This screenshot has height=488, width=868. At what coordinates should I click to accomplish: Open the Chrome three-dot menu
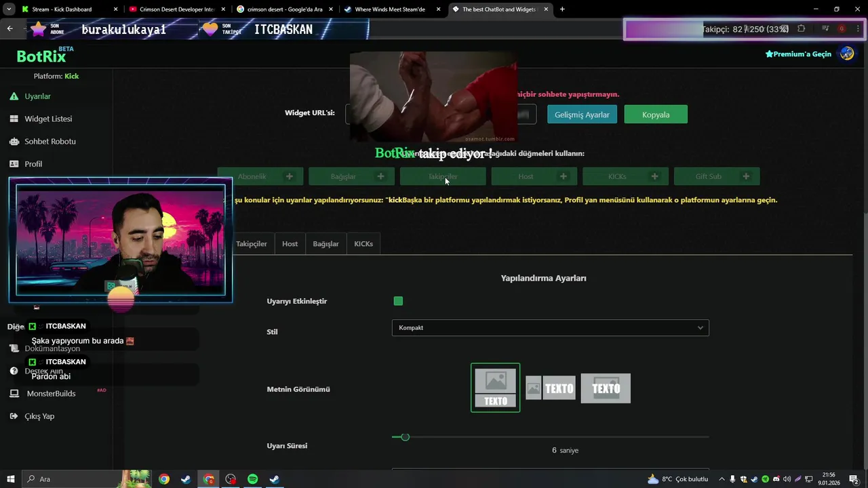(857, 28)
